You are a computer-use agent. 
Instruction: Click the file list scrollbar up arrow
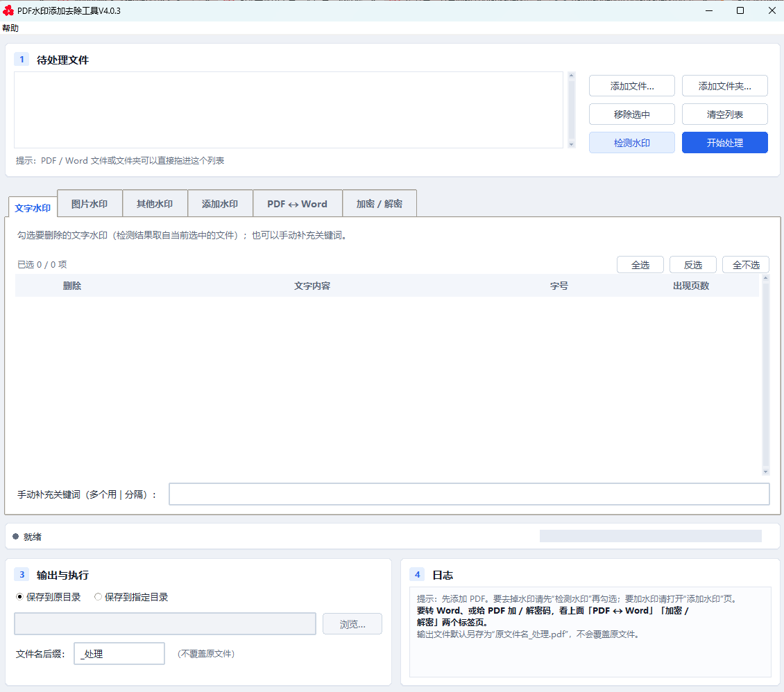[x=572, y=76]
